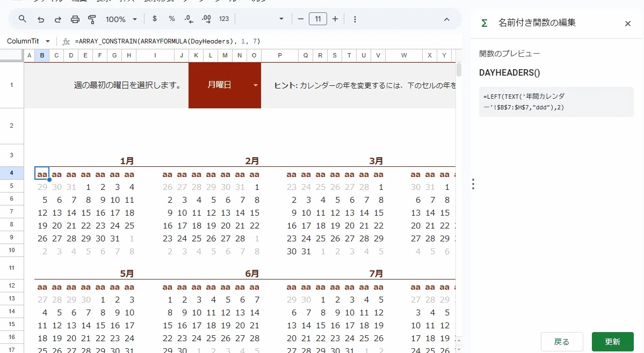Click the 6月 month title
This screenshot has height=353, width=644.
(x=252, y=274)
